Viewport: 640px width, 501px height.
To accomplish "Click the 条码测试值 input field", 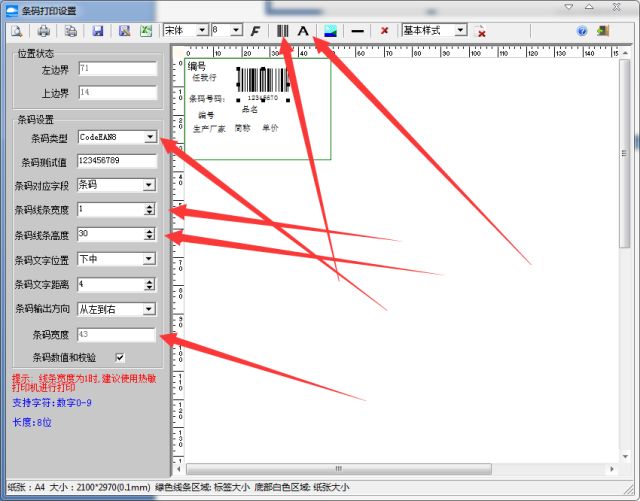I will tap(117, 161).
